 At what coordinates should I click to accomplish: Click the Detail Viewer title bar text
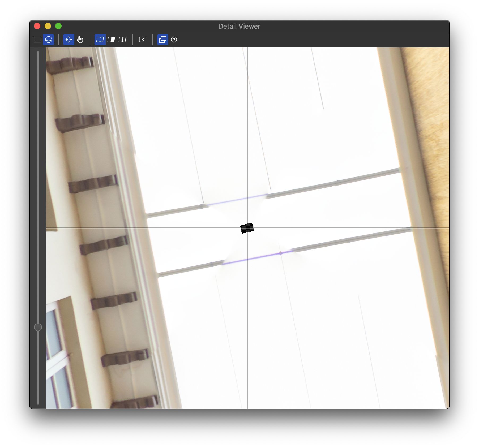pyautogui.click(x=239, y=26)
